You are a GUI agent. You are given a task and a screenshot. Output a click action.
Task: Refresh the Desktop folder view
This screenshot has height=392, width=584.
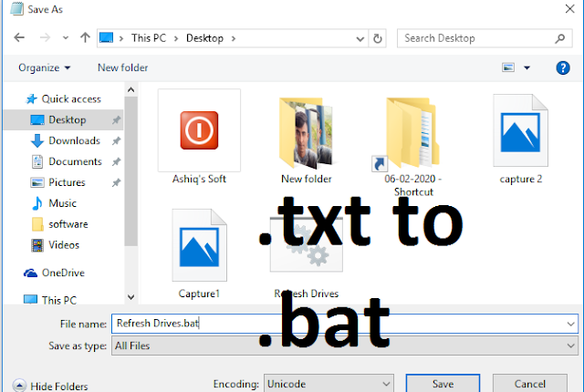click(377, 38)
